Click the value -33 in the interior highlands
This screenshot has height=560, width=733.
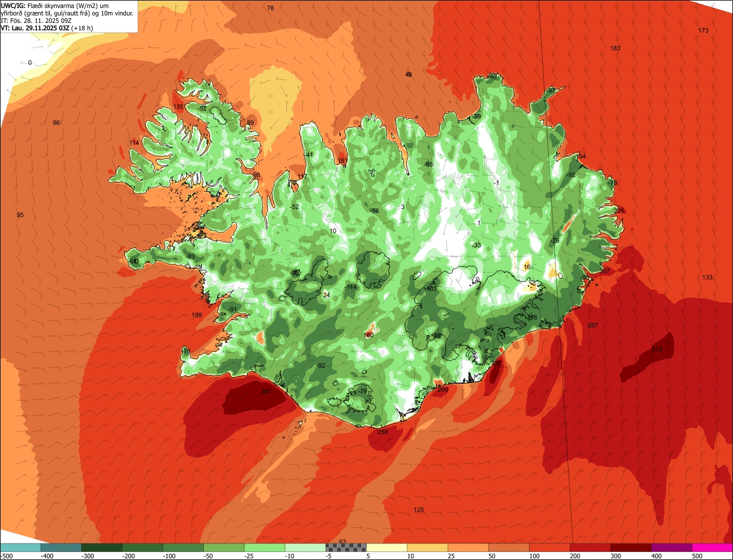[477, 245]
